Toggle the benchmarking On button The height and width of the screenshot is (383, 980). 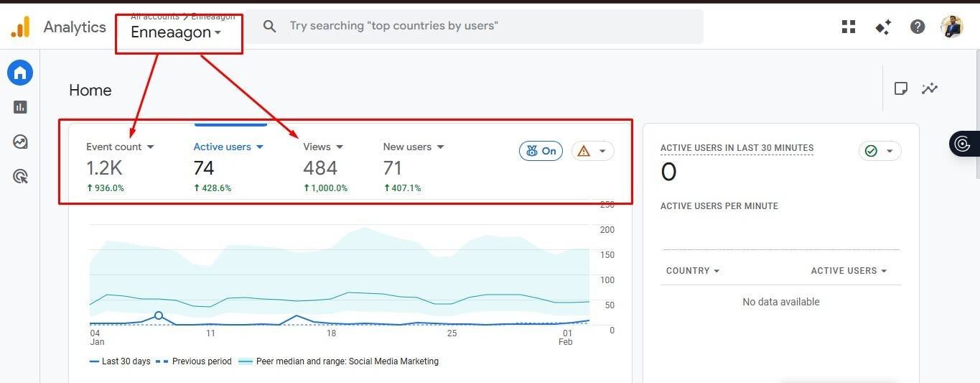tap(541, 151)
